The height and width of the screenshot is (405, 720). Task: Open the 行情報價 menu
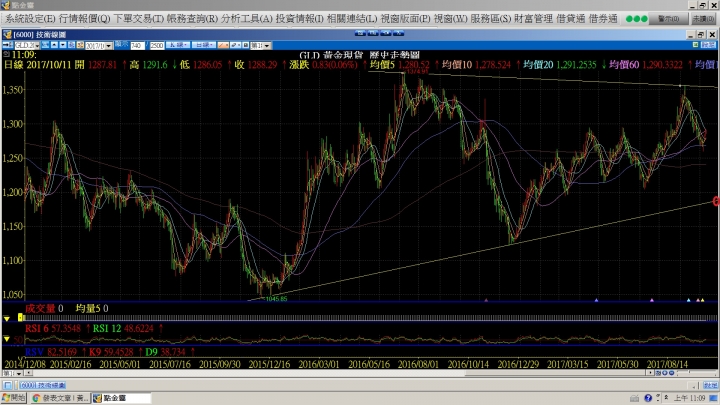85,19
